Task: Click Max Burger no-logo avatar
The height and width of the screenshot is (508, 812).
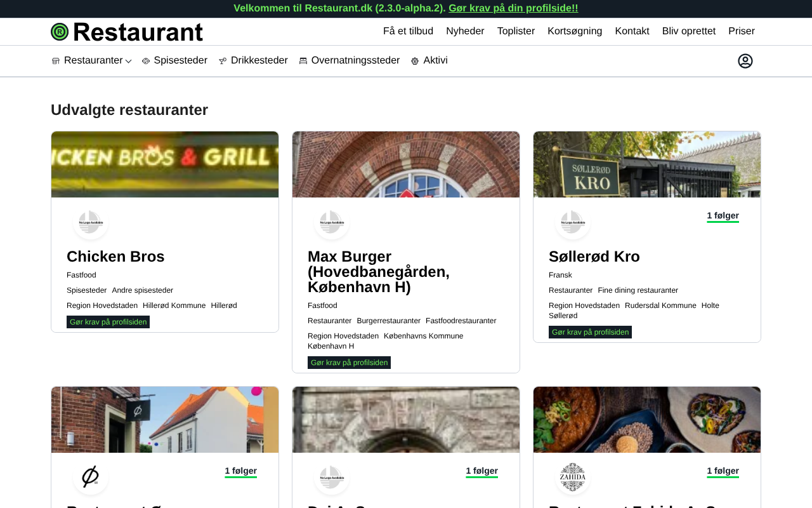Action: point(332,222)
